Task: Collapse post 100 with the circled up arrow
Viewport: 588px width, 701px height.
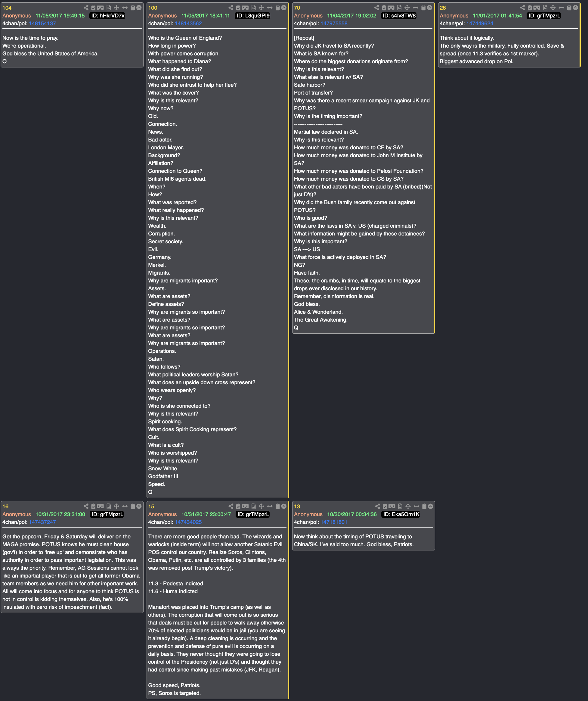Action: (284, 8)
